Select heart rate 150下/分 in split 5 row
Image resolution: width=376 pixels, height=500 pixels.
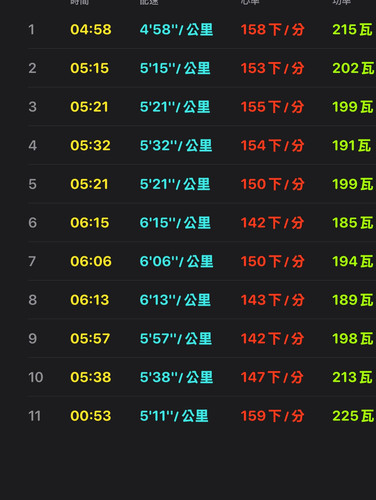pos(272,184)
